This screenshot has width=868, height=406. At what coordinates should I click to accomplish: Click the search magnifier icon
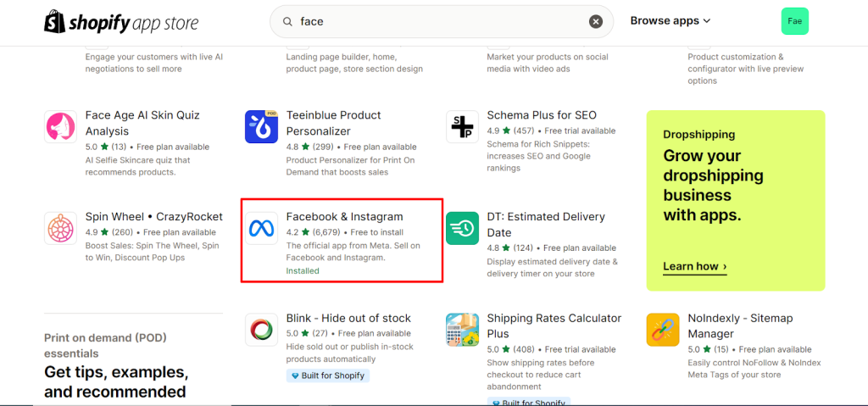point(287,22)
